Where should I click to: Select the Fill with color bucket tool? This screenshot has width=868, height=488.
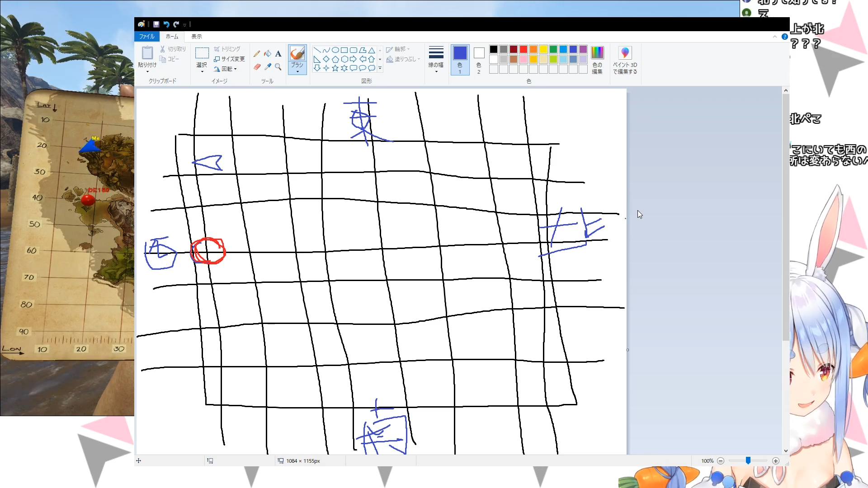click(x=268, y=54)
